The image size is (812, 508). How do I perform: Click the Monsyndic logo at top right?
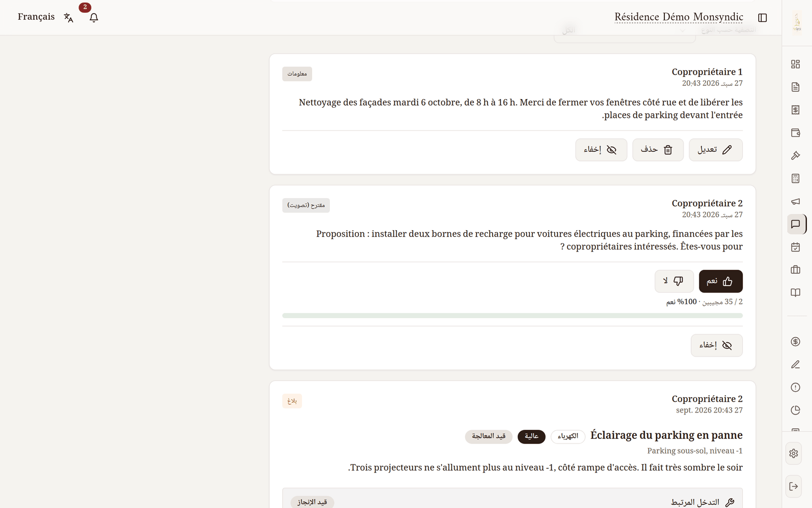tap(797, 22)
